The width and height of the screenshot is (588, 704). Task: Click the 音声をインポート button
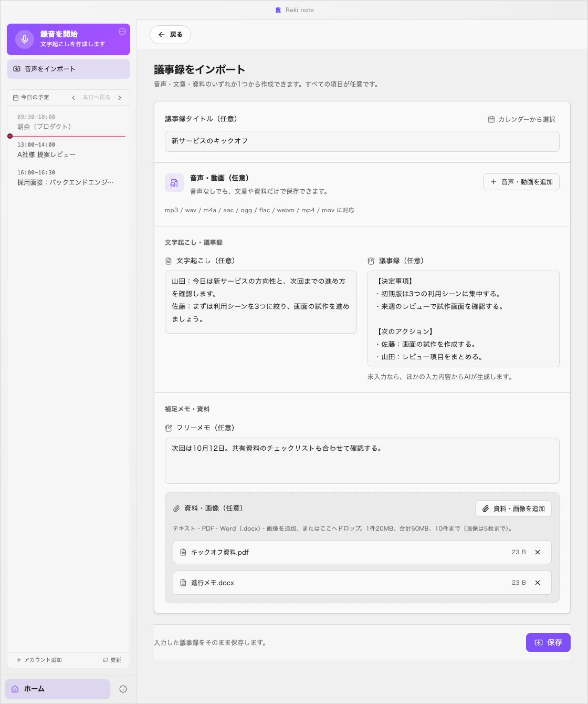click(x=68, y=69)
